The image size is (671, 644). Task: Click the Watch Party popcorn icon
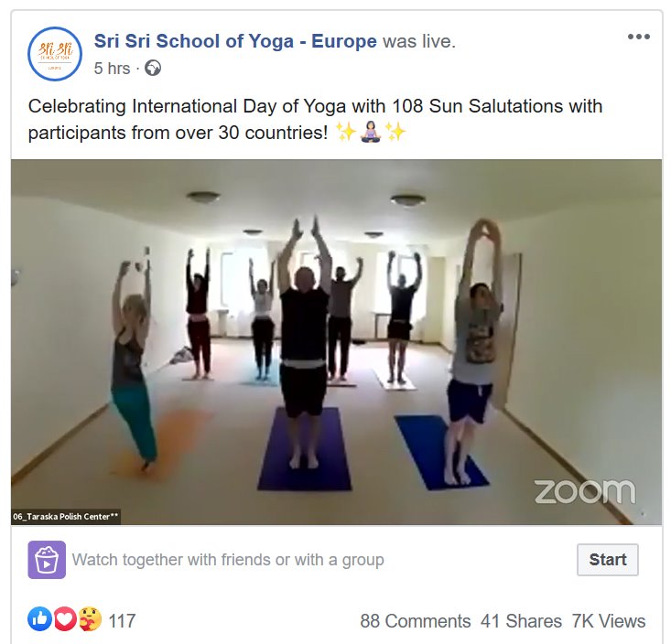click(x=47, y=559)
